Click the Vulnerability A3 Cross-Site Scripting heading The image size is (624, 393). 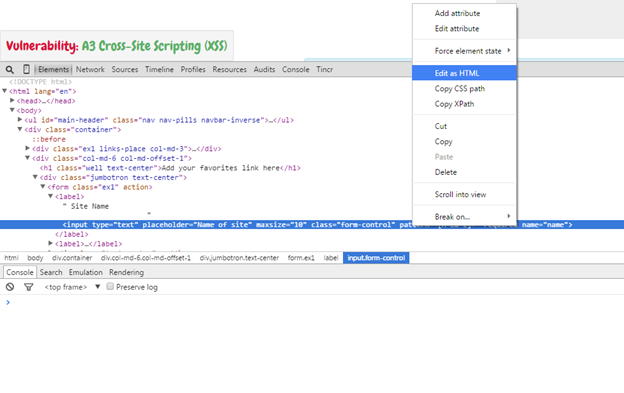click(x=116, y=46)
